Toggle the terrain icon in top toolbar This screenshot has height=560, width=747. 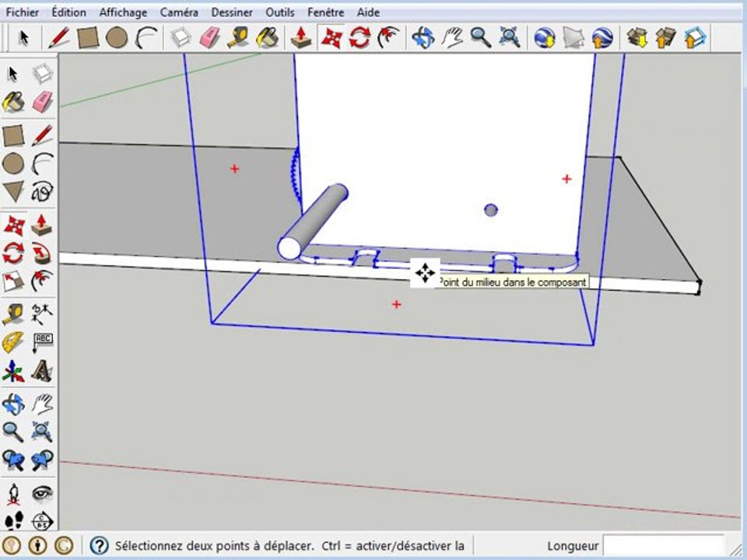pyautogui.click(x=573, y=37)
